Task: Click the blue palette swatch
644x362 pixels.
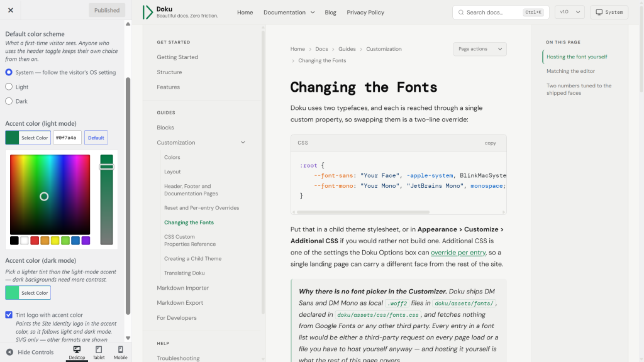Action: (75, 241)
